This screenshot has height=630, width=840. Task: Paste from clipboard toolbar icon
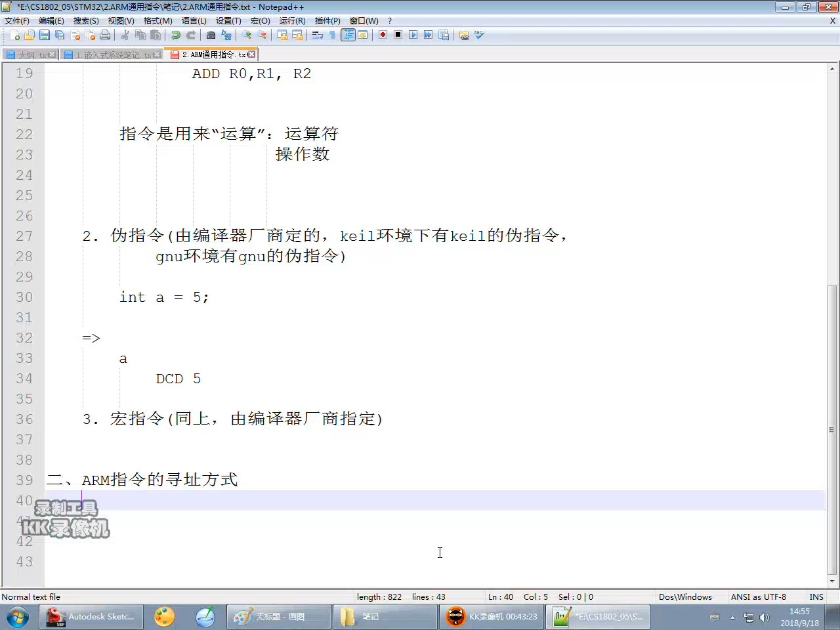156,35
